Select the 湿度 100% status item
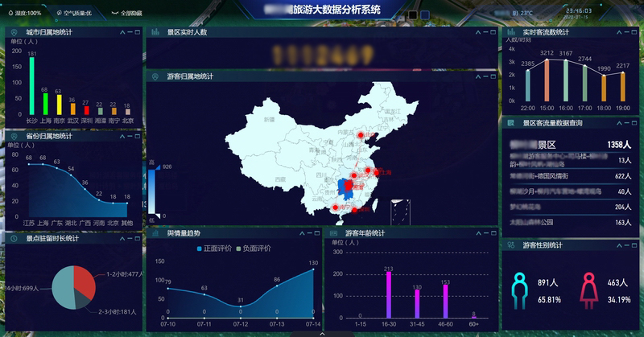 (26, 14)
